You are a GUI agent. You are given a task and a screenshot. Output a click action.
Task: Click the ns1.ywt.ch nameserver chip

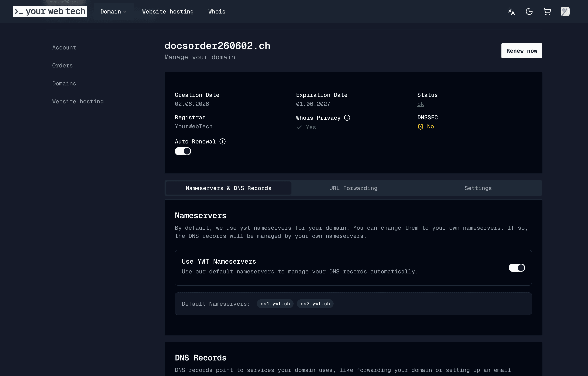[x=275, y=304]
